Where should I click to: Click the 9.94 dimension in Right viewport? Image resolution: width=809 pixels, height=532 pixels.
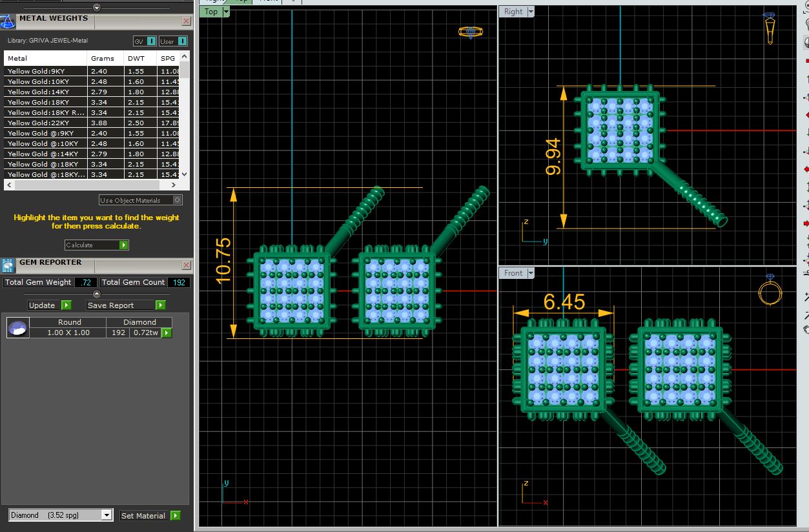553,157
